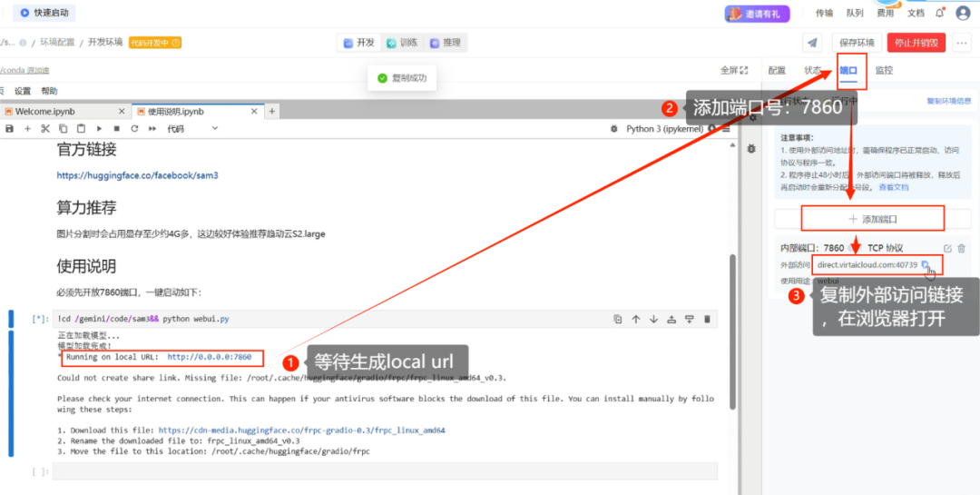Switch to the 配置 panel tab
This screenshot has height=495, width=980.
coord(777,70)
